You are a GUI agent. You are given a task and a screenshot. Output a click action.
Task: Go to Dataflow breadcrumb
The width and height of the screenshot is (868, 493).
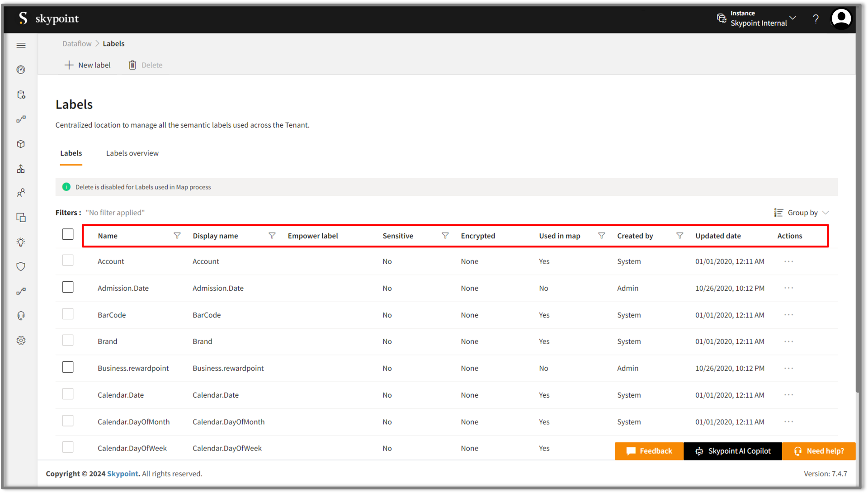pyautogui.click(x=77, y=43)
